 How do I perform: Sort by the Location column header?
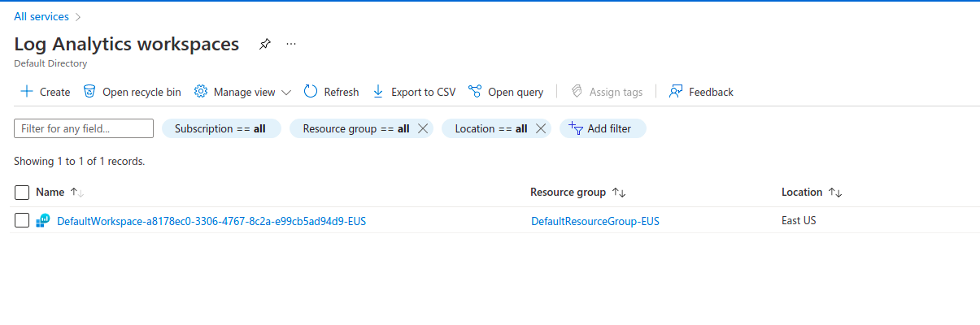[x=802, y=193]
